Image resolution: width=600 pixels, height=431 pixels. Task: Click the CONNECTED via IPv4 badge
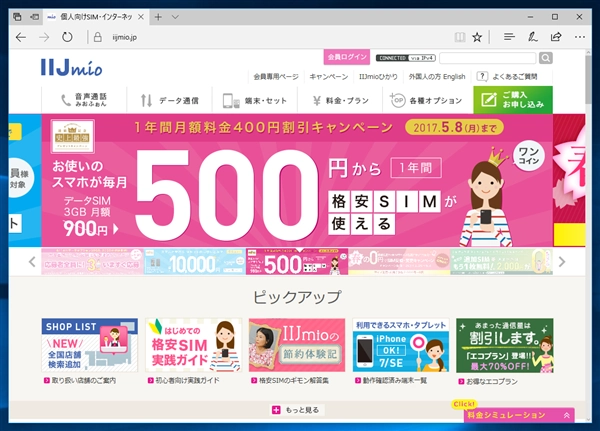406,58
